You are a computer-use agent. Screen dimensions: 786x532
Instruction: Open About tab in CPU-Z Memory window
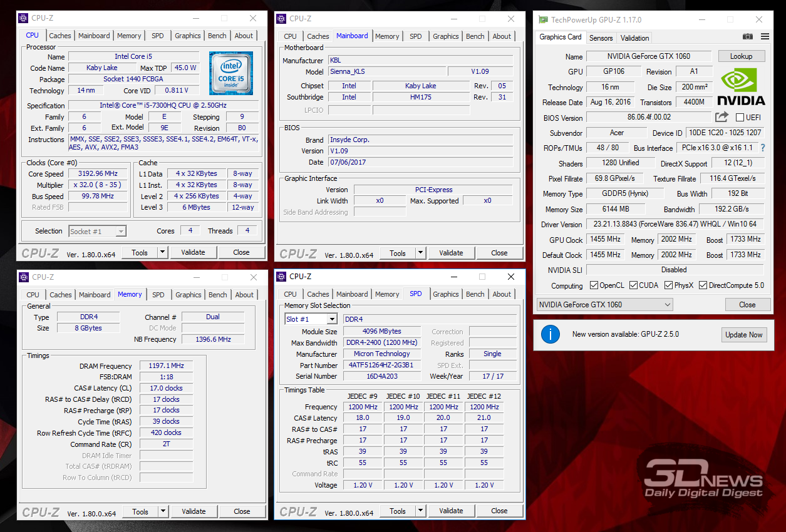[x=244, y=295]
